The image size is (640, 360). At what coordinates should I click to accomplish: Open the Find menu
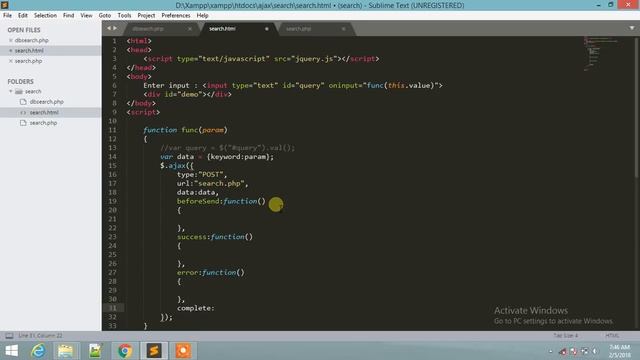pyautogui.click(x=68, y=16)
